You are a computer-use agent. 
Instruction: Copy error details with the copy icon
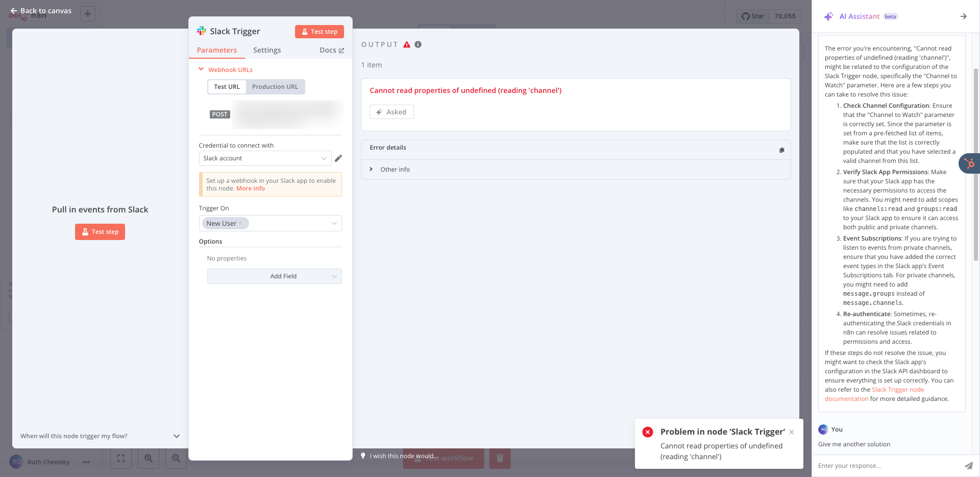tap(781, 150)
